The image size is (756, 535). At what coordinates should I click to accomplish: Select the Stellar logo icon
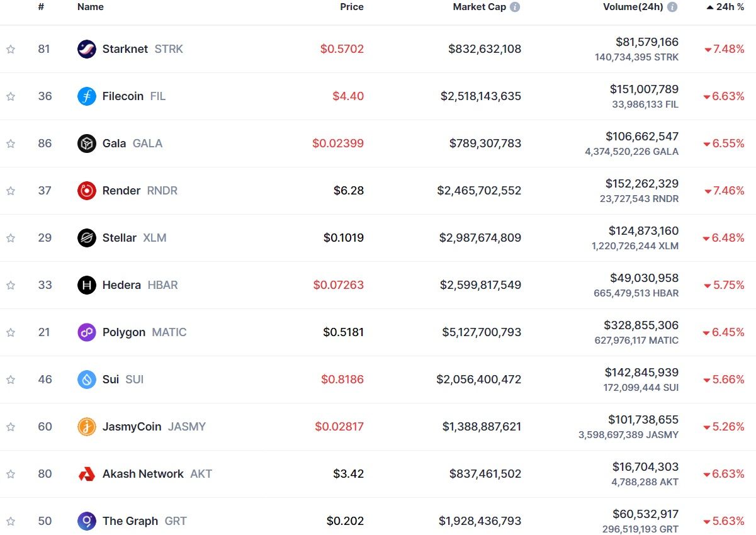(86, 238)
